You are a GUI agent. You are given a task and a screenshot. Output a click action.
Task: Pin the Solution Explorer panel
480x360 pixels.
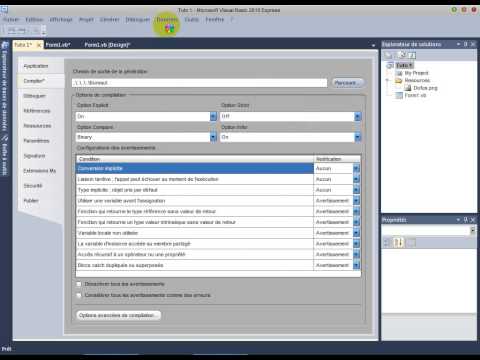(466, 44)
